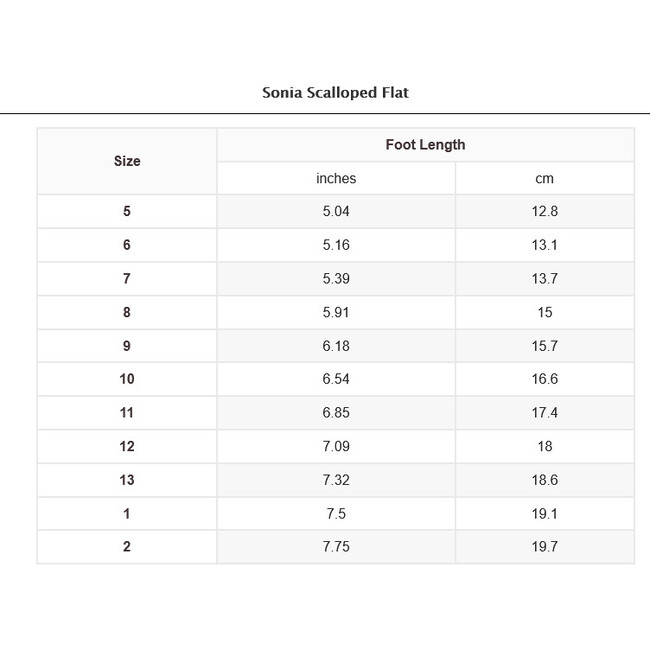Select size 8 in the table

[x=127, y=312]
